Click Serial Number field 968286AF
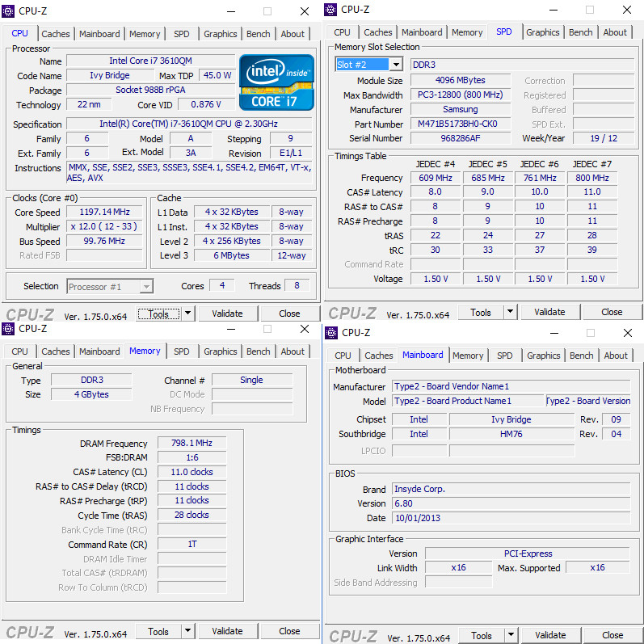Screen dimensions: 644x644 pyautogui.click(x=461, y=138)
